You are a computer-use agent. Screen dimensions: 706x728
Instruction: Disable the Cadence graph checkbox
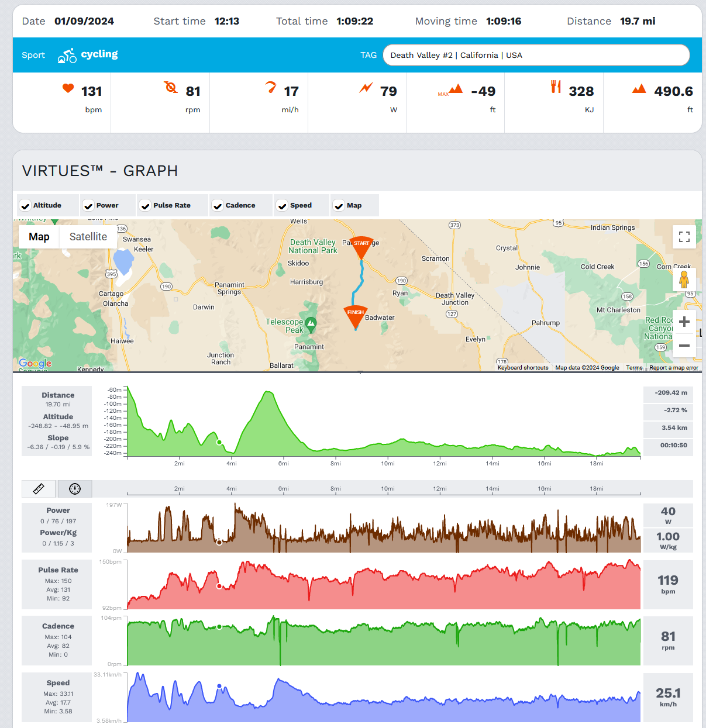[x=218, y=206]
